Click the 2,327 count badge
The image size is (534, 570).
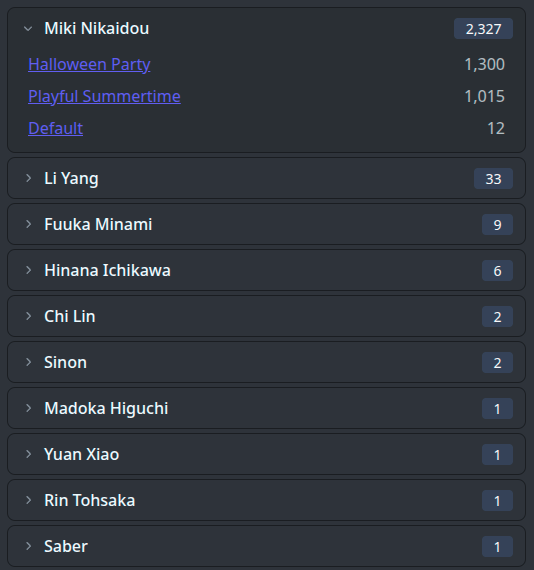tap(483, 29)
